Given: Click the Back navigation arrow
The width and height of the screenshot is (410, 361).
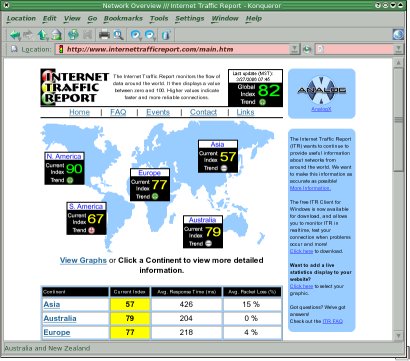Looking at the screenshot, I should click(15, 35).
